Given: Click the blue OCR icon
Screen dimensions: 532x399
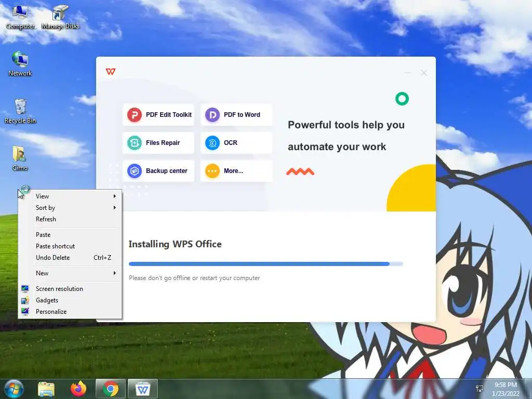Looking at the screenshot, I should 212,143.
